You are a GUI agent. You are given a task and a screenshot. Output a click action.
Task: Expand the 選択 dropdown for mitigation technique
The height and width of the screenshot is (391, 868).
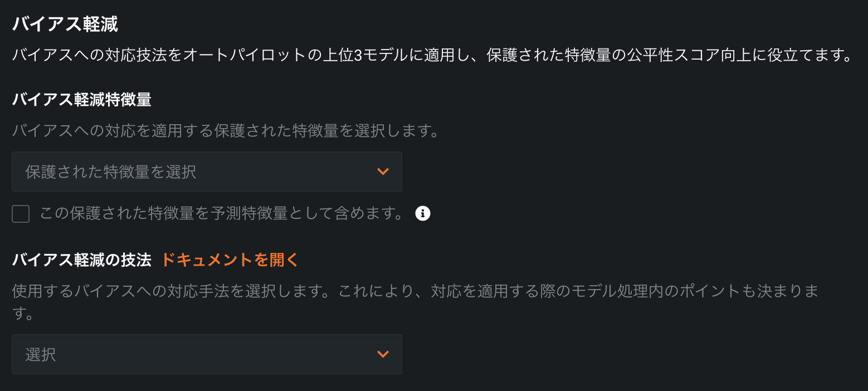point(206,354)
